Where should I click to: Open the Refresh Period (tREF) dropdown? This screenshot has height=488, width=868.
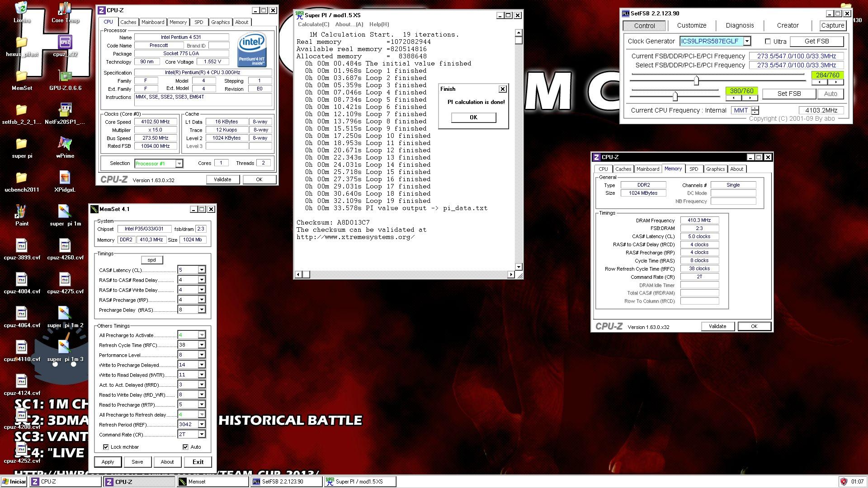202,424
